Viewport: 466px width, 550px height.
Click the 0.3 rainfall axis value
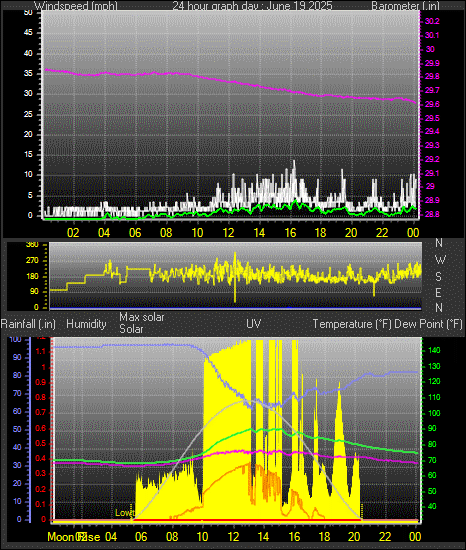[41, 474]
